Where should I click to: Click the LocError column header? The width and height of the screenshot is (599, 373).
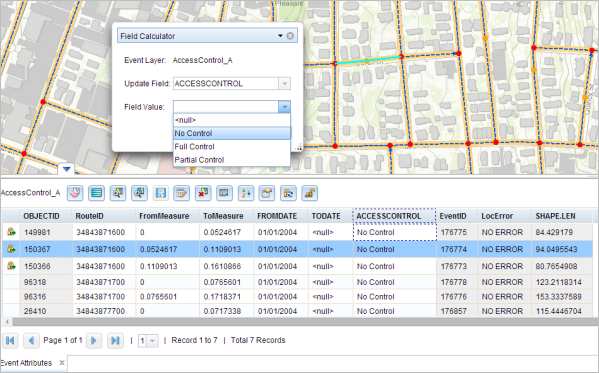coord(497,216)
